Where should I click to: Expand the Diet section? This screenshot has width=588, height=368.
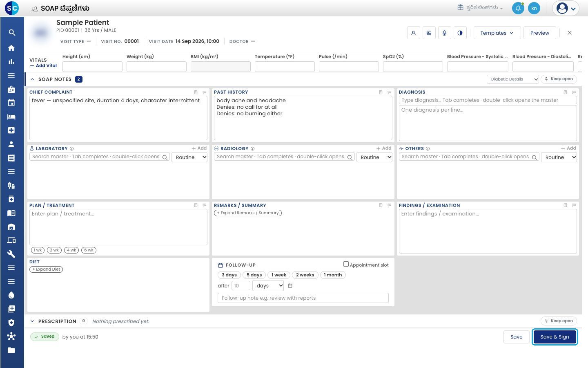point(46,269)
